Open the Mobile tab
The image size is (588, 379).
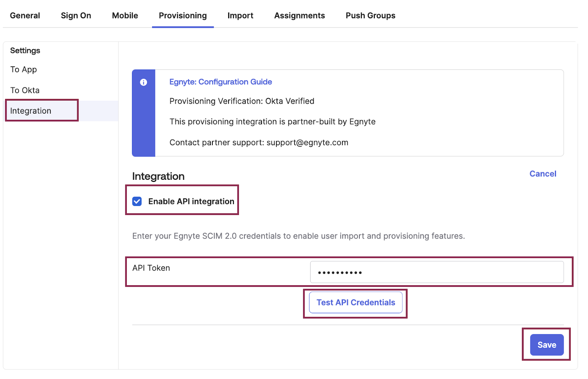click(x=125, y=15)
